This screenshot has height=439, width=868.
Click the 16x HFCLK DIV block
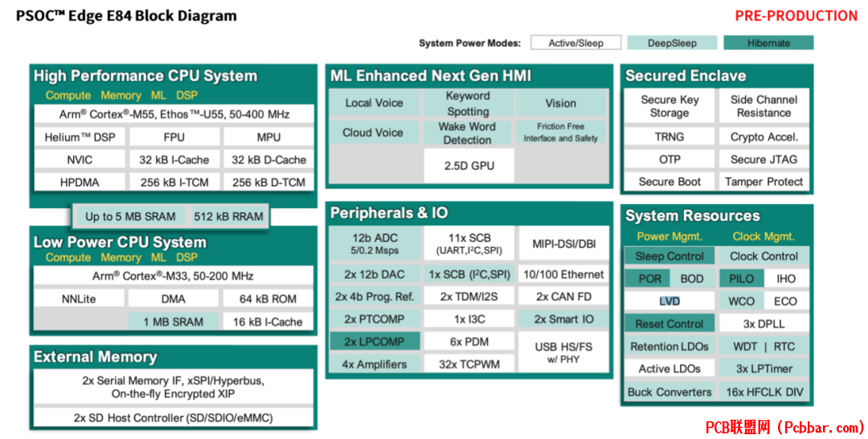coord(764,392)
